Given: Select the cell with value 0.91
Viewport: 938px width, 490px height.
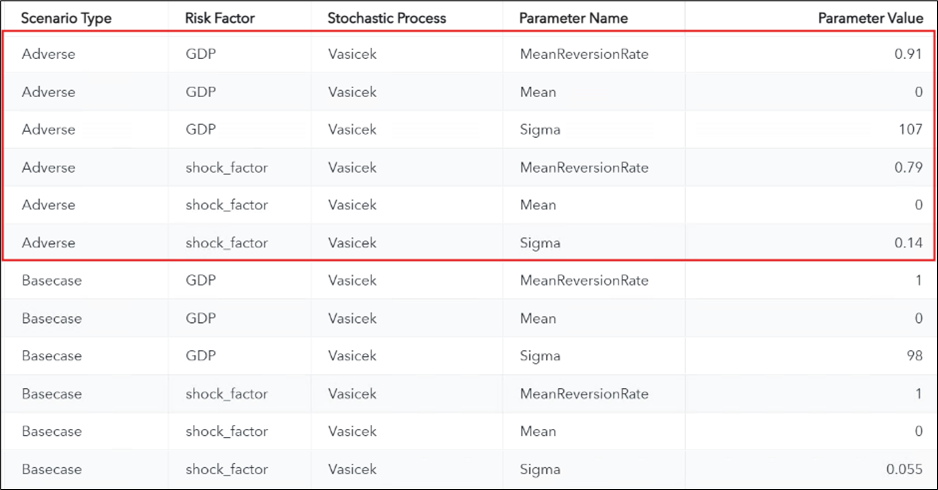Looking at the screenshot, I should coord(907,54).
